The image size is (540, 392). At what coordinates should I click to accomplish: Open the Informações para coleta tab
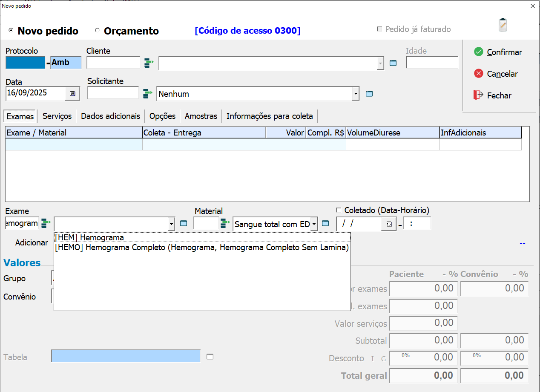[x=270, y=116]
